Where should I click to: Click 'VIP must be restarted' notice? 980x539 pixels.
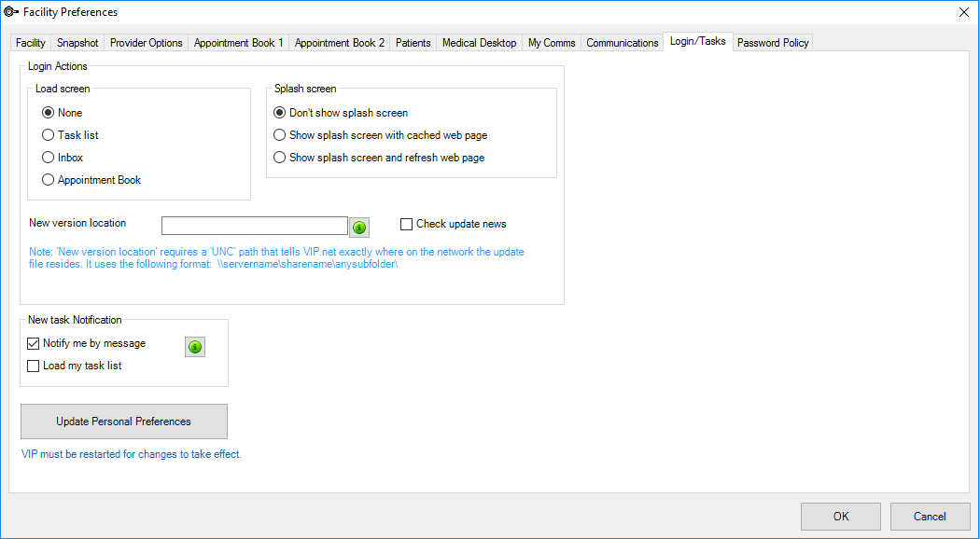[132, 454]
